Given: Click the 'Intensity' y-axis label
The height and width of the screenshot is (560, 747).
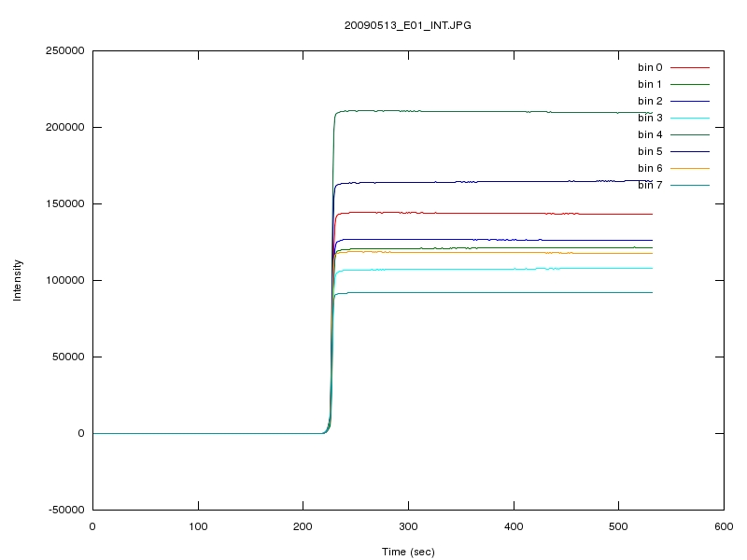Looking at the screenshot, I should [x=17, y=280].
